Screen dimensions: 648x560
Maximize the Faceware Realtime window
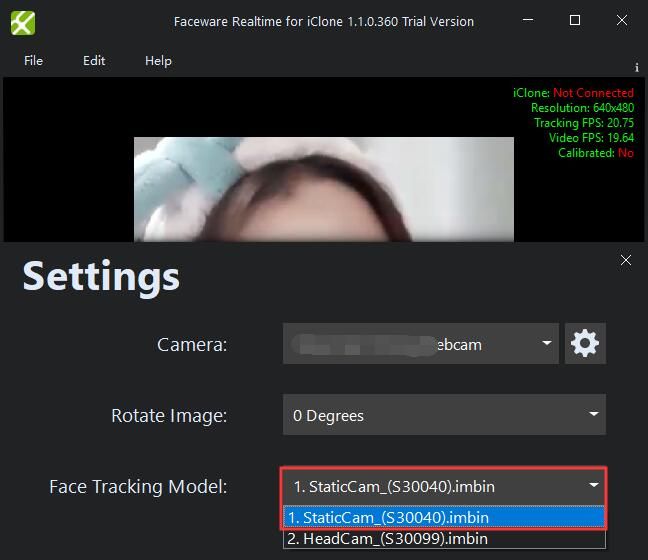[575, 21]
